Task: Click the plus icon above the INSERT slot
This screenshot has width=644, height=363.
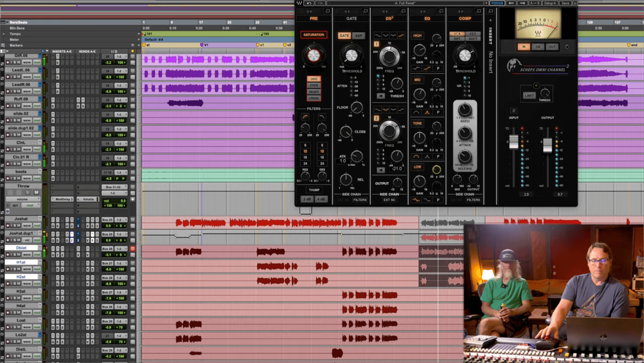Action: pos(490,20)
